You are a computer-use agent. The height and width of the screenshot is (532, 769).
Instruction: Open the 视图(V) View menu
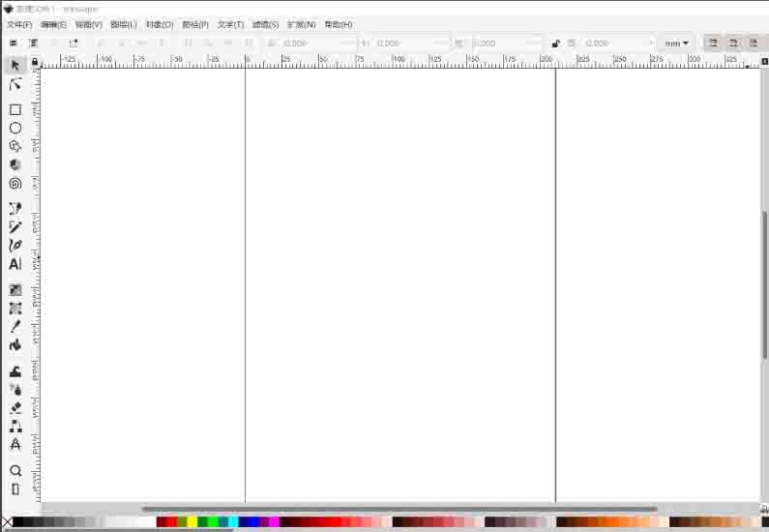[89, 24]
